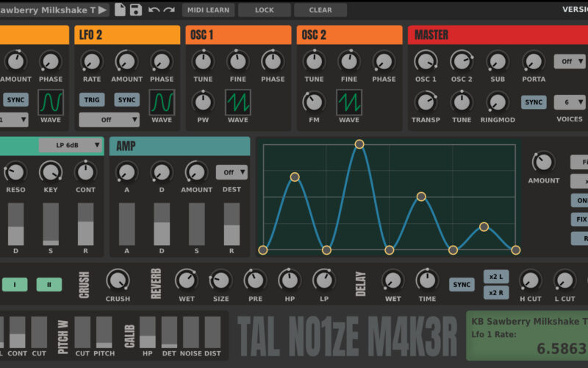The height and width of the screenshot is (368, 588).
Task: Click the redo arrow icon
Action: (169, 10)
